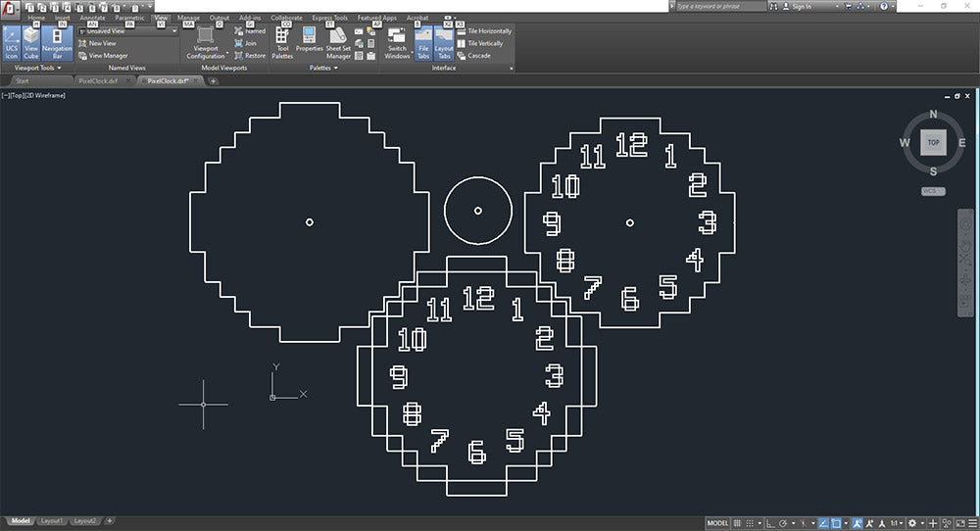Image resolution: width=980 pixels, height=531 pixels.
Task: Click the status bar customization menu icon
Action: [x=972, y=523]
